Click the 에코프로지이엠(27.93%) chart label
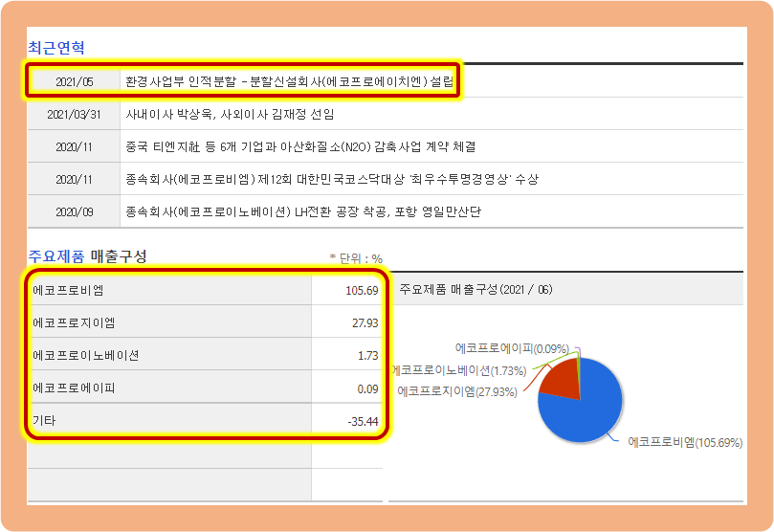 coord(457,392)
